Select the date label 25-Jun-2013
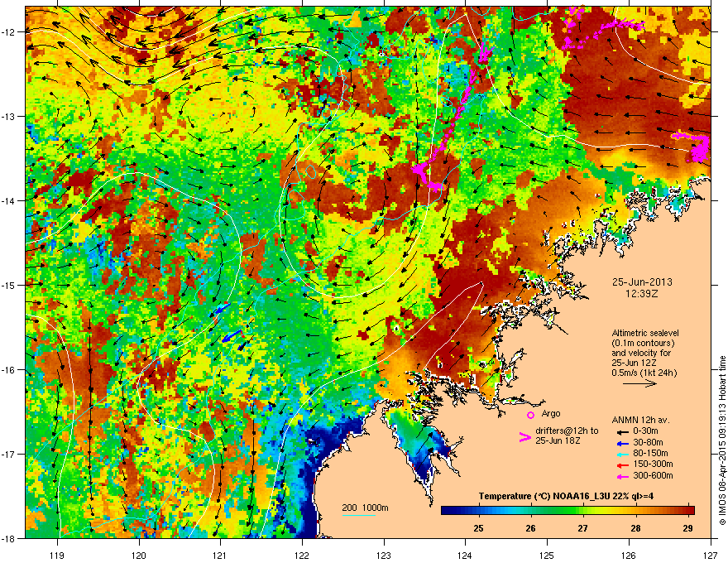The height and width of the screenshot is (563, 728). 642,282
